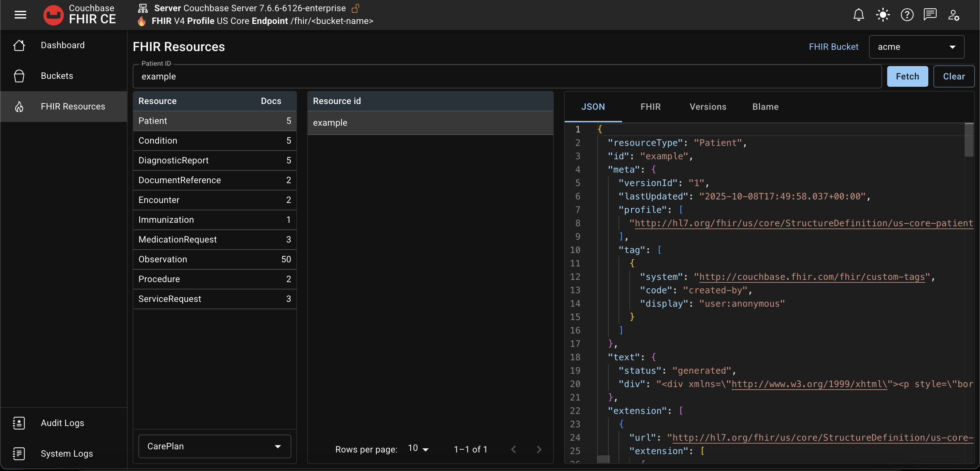The image size is (980, 471).
Task: Open the user settings account icon
Action: pos(954,15)
